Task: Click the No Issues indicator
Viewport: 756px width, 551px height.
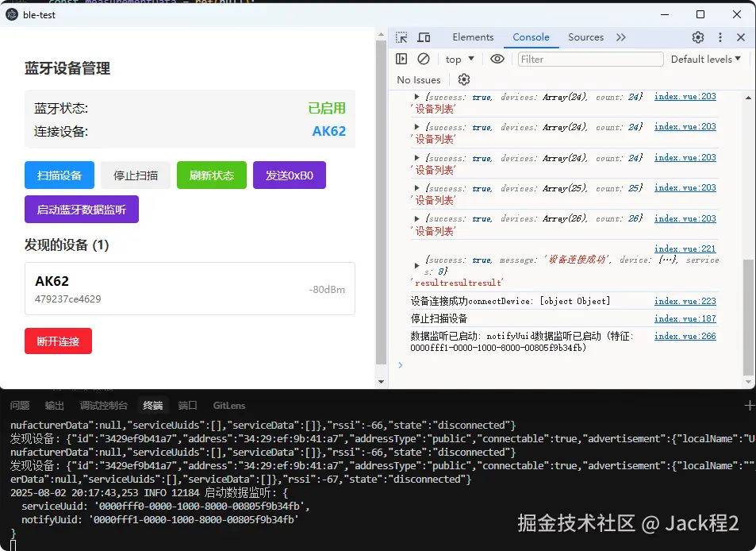Action: [x=419, y=79]
